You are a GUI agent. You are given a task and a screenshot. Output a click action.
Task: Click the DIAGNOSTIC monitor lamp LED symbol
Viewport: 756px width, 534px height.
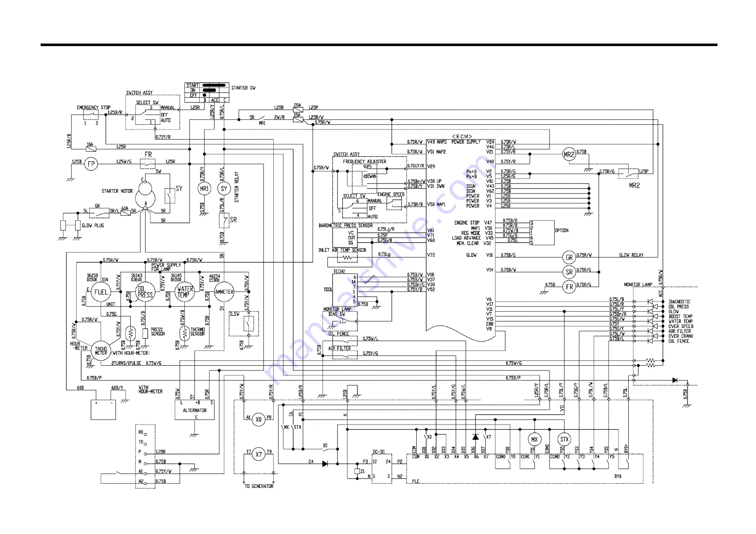click(x=651, y=302)
